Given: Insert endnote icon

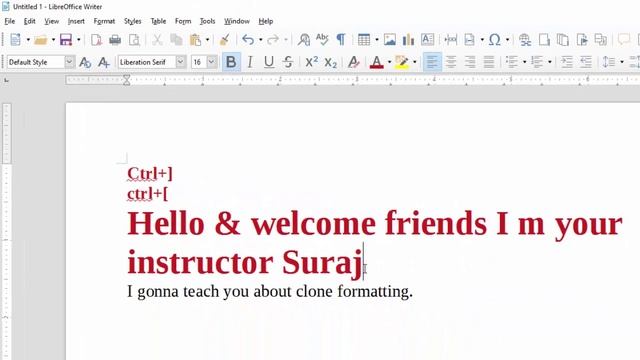Looking at the screenshot, I should [563, 40].
